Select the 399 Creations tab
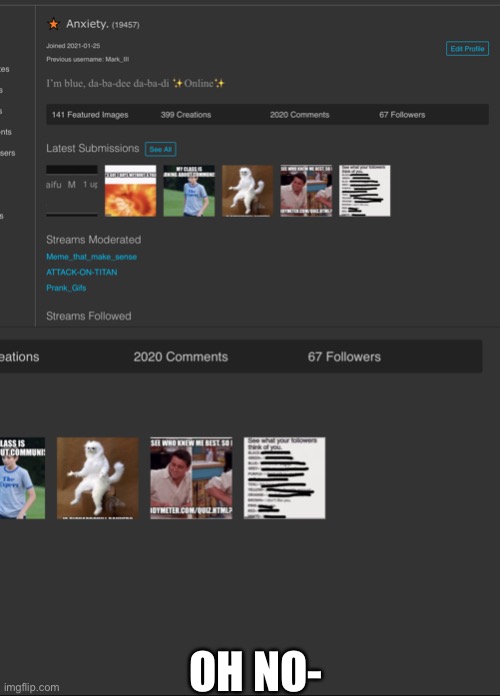Image resolution: width=500 pixels, height=696 pixels. [x=186, y=115]
